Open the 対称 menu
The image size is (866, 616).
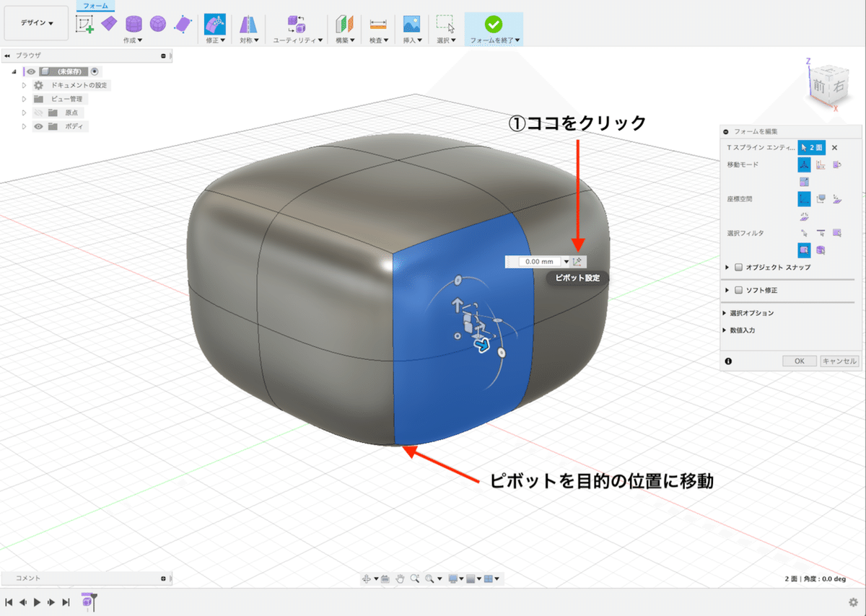coord(248,40)
